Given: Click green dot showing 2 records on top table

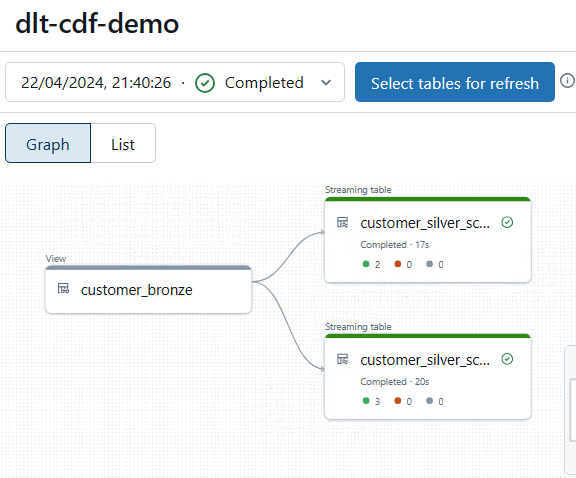Looking at the screenshot, I should point(366,264).
